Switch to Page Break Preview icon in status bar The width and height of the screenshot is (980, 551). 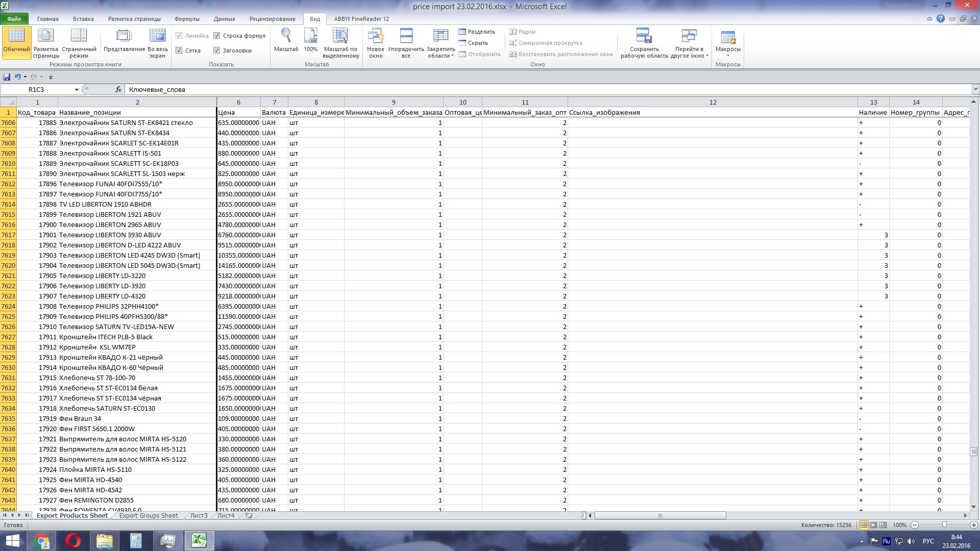883,525
